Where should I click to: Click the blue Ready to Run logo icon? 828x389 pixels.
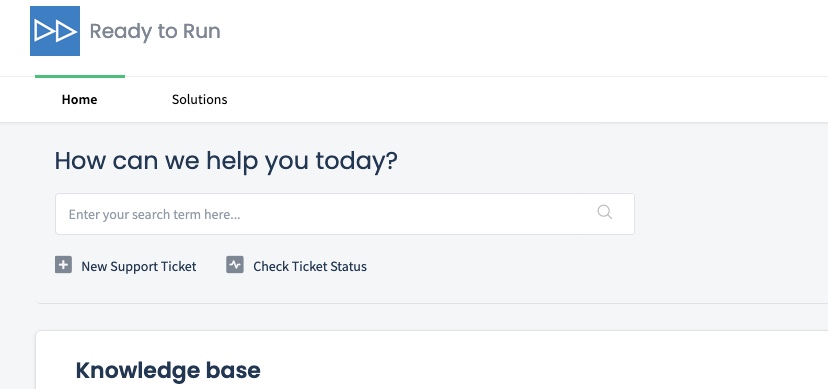(55, 31)
